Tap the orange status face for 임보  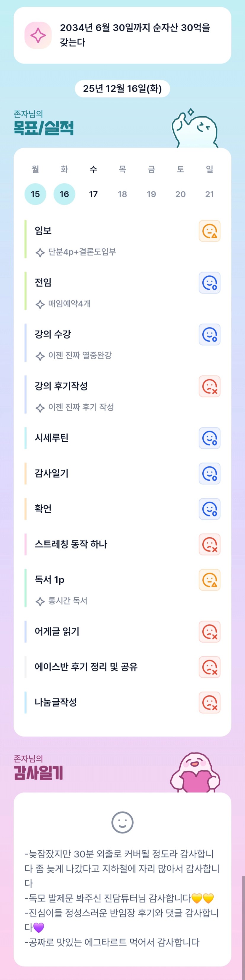pyautogui.click(x=209, y=231)
